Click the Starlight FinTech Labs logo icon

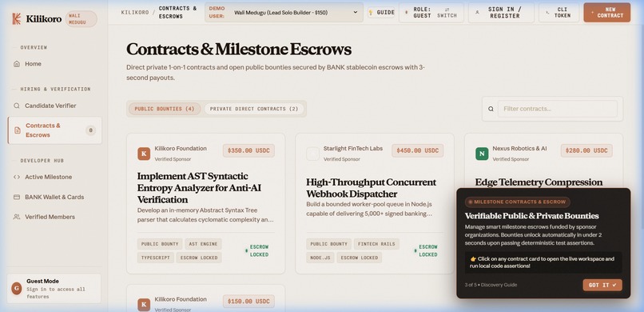[x=312, y=154]
